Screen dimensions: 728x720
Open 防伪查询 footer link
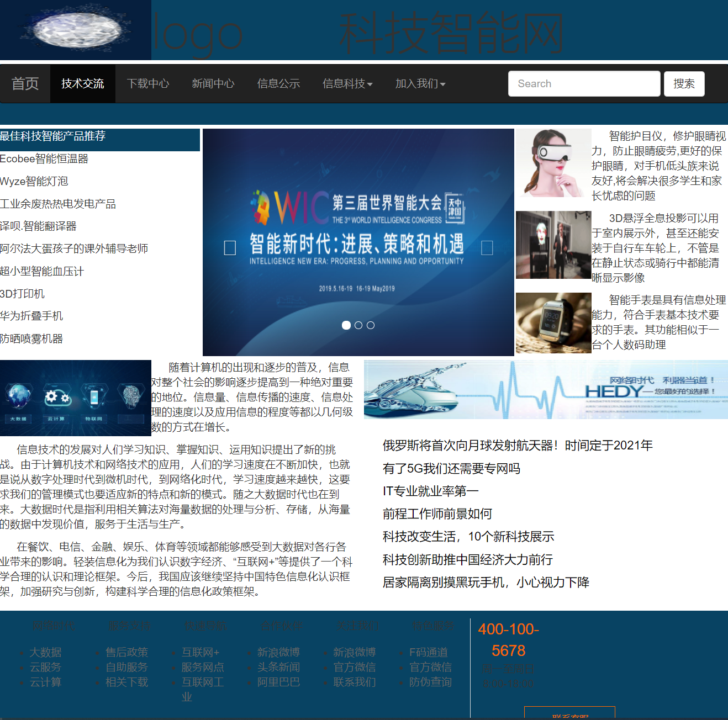point(431,682)
